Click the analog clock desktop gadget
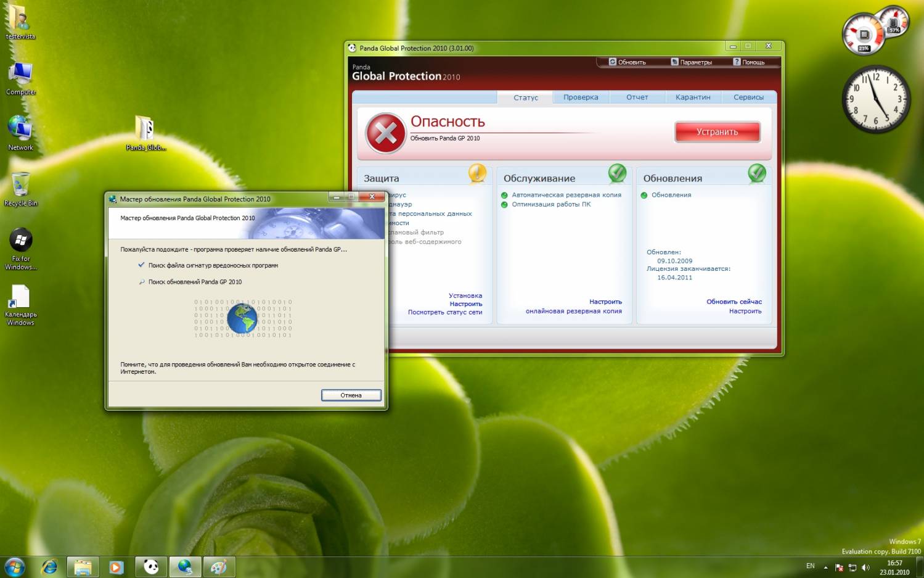The width and height of the screenshot is (924, 578). (876, 99)
